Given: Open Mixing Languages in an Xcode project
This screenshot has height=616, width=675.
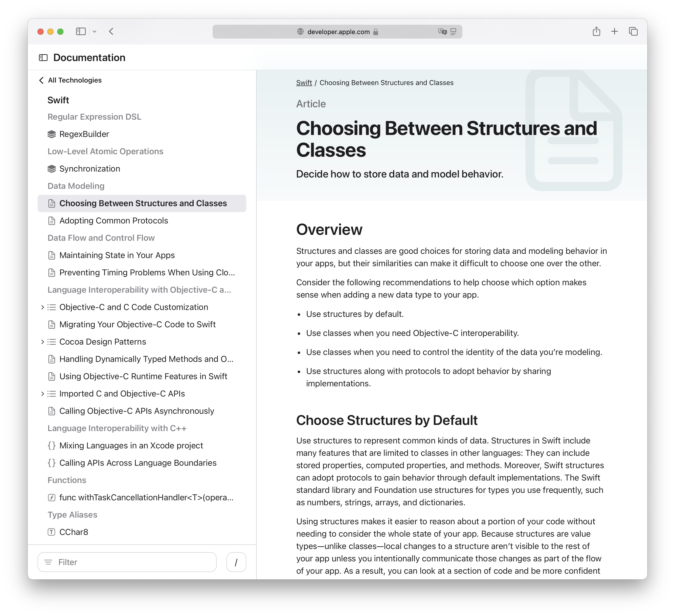Looking at the screenshot, I should tap(131, 445).
